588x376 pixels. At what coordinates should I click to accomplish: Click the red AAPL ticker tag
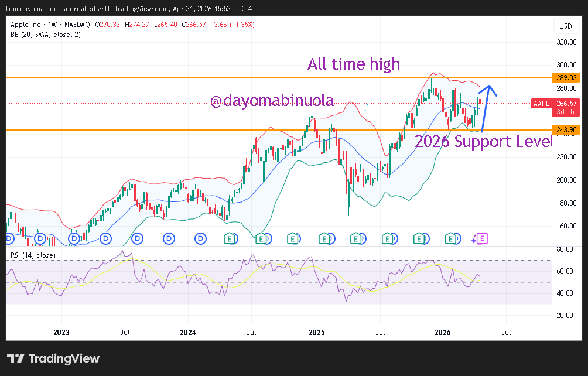(x=541, y=104)
